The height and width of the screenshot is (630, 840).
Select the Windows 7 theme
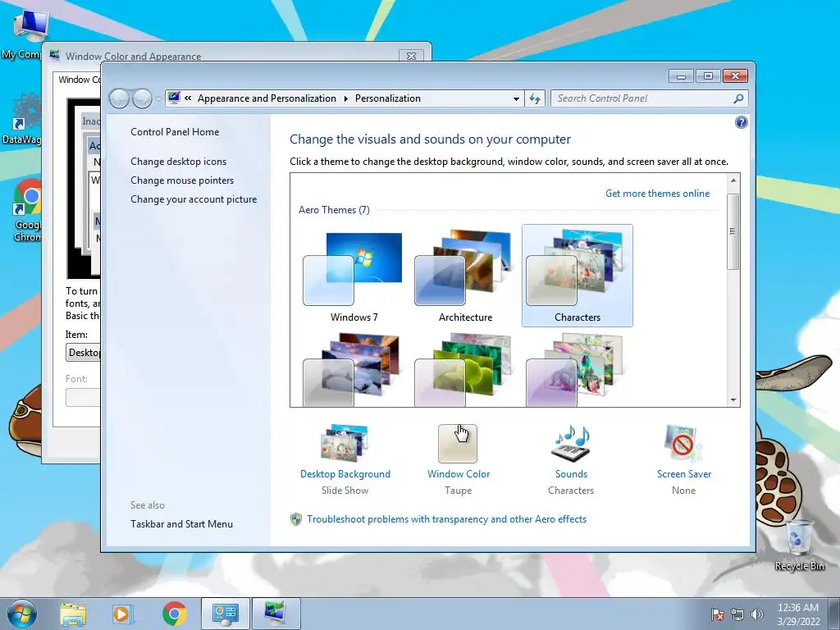click(x=354, y=276)
